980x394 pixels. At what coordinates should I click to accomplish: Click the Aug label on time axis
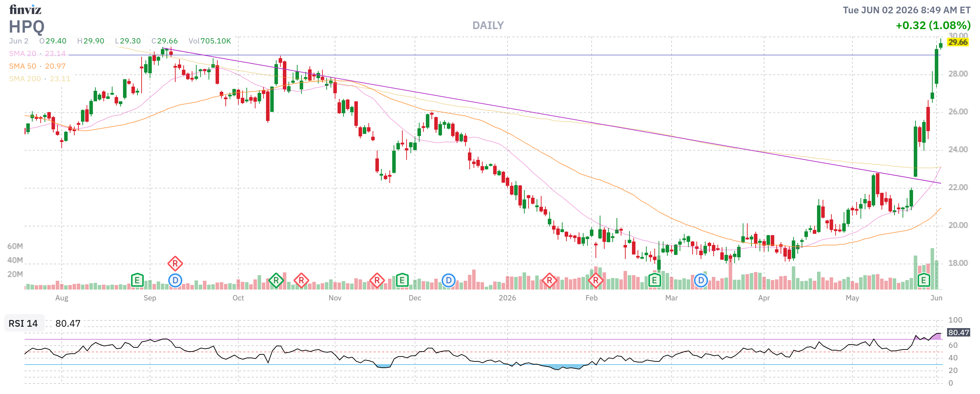62,298
